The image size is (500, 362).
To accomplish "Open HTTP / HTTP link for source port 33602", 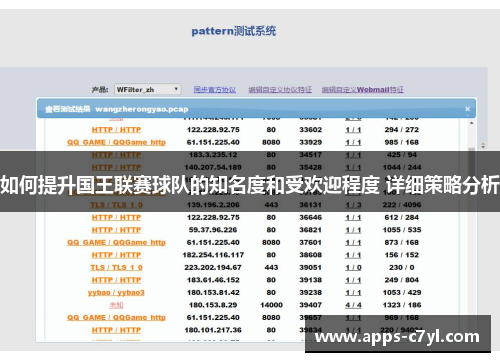I will pyautogui.click(x=116, y=130).
